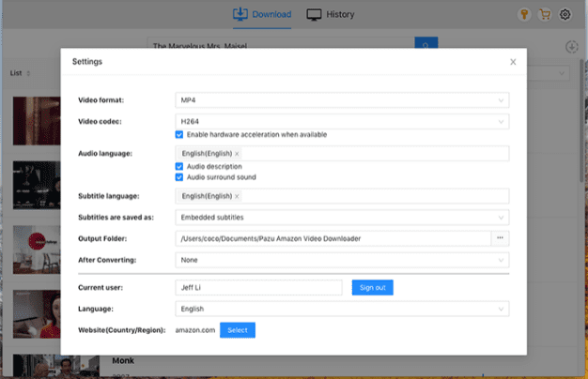Expand the After Converting dropdown

pos(342,260)
